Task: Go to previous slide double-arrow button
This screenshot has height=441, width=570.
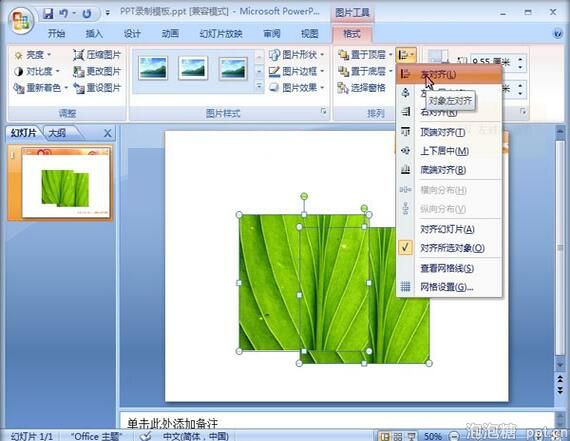Action: pos(560,379)
